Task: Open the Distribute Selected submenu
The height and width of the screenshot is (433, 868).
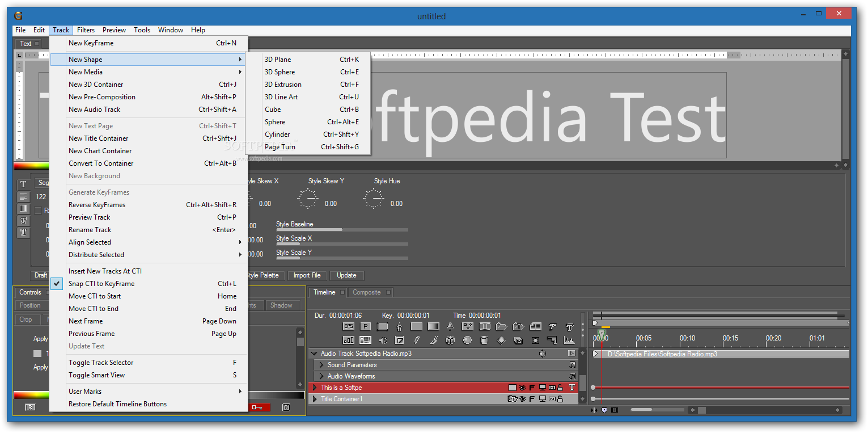Action: click(149, 255)
